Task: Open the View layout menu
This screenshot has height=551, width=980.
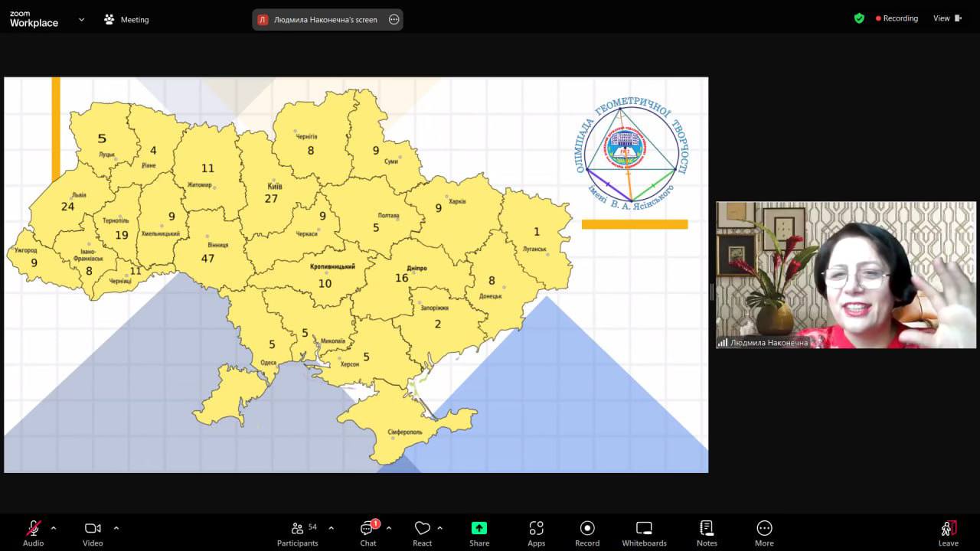Action: [946, 18]
